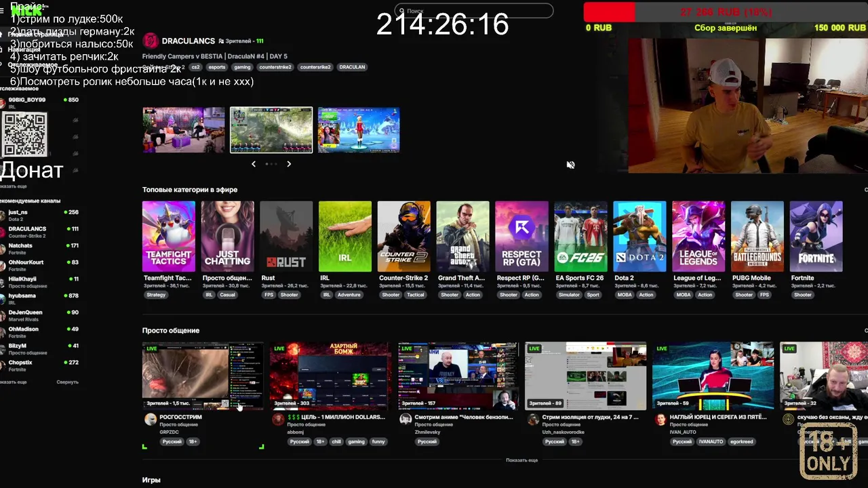Open 99BIG_BOY99 followed channel in sidebar
This screenshot has width=868, height=488.
pos(39,103)
